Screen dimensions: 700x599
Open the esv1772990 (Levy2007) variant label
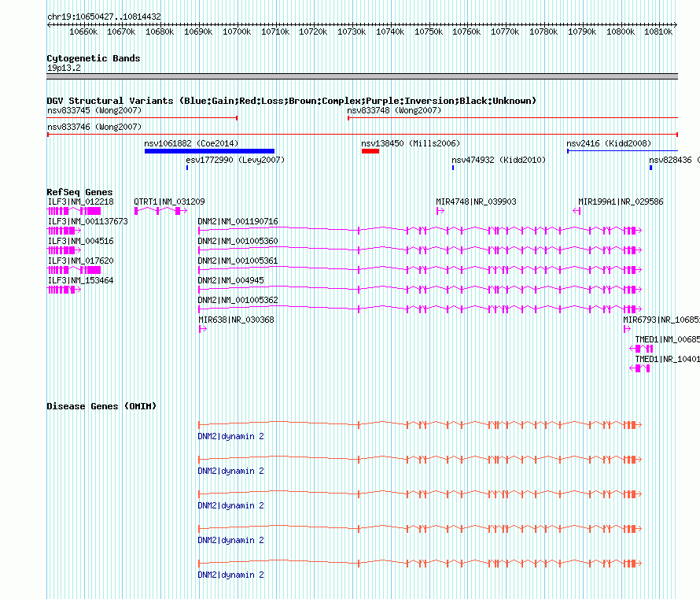tap(235, 160)
